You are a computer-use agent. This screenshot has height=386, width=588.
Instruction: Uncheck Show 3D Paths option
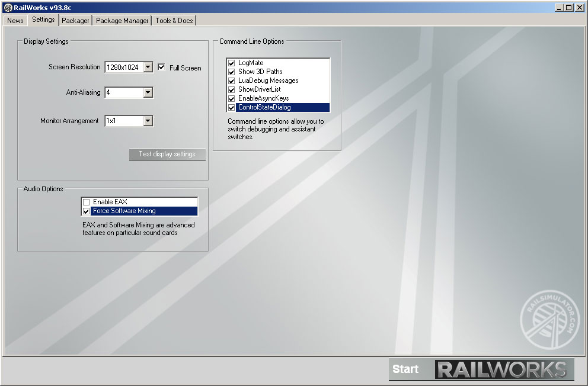(232, 72)
